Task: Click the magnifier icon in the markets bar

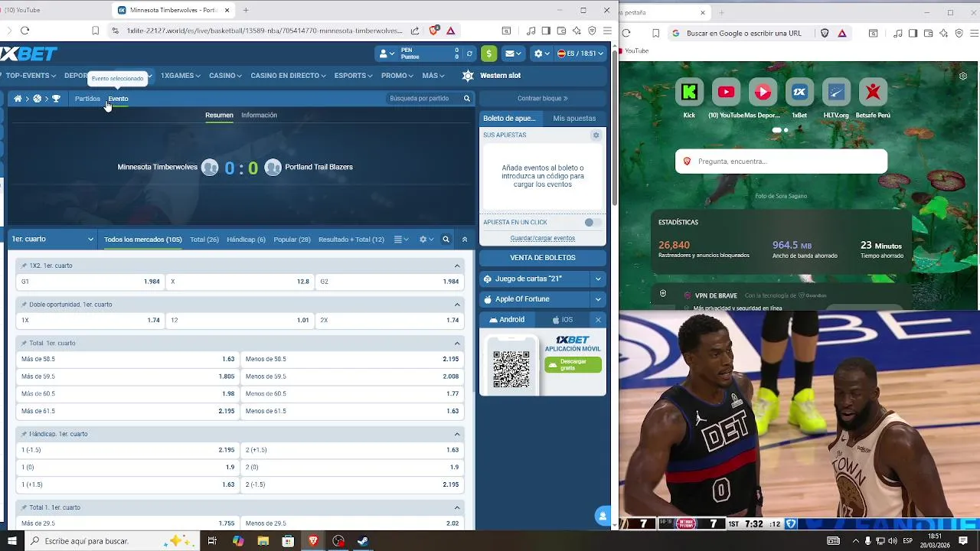Action: point(446,240)
